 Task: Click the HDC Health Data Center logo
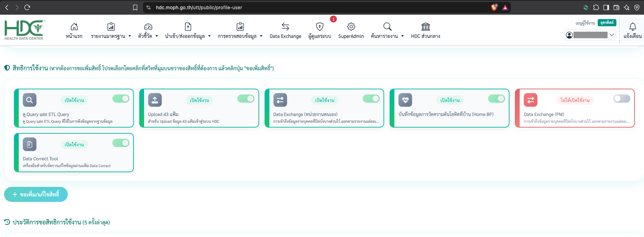click(24, 30)
